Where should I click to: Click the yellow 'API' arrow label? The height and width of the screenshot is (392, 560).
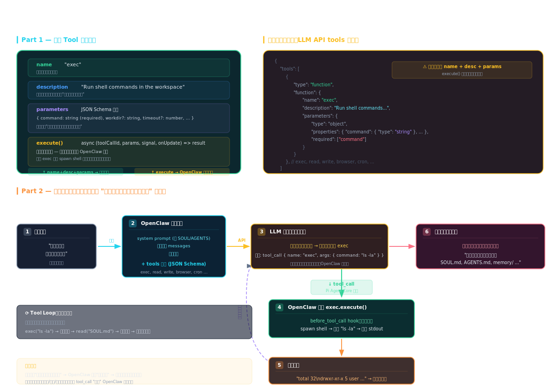tap(242, 241)
